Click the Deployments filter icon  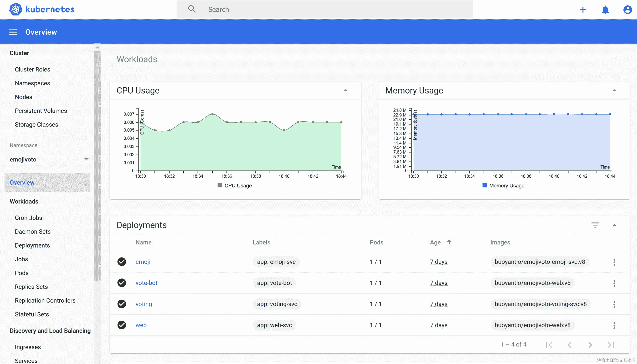click(595, 225)
